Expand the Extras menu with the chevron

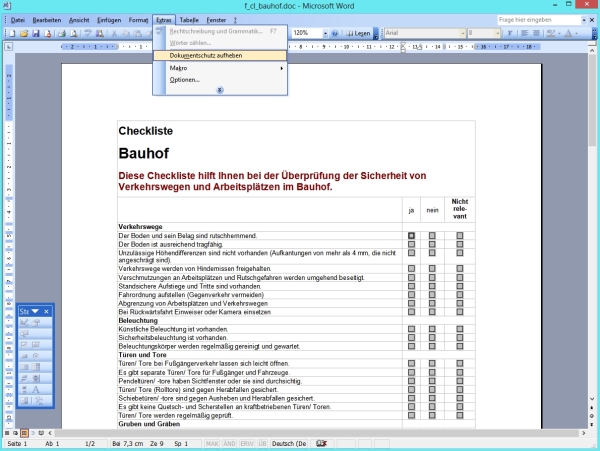[220, 90]
